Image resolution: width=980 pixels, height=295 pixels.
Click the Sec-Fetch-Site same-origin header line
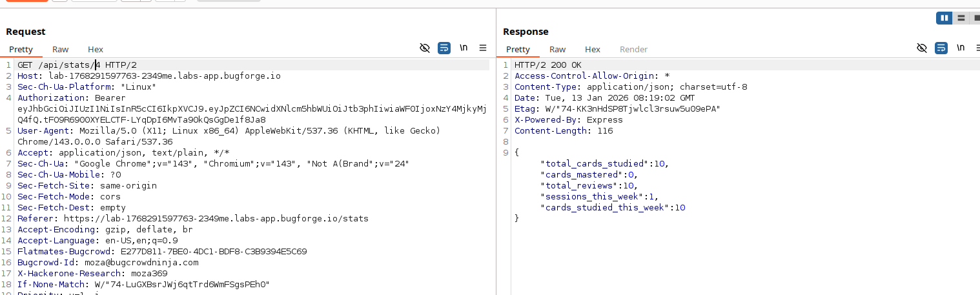pos(87,186)
